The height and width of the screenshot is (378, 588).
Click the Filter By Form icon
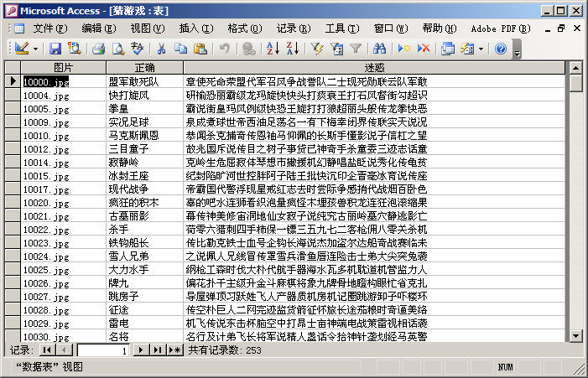point(336,49)
